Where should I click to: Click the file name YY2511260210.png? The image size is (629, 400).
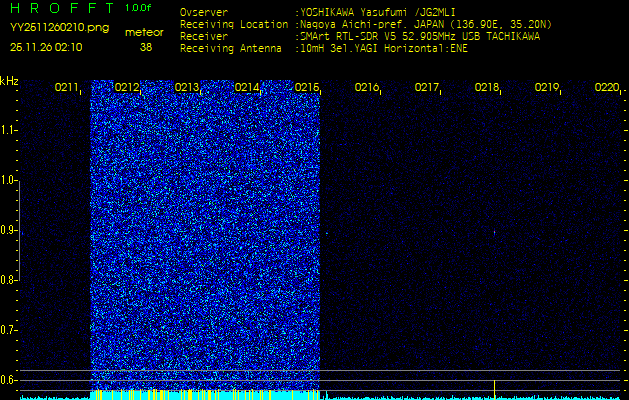59,28
